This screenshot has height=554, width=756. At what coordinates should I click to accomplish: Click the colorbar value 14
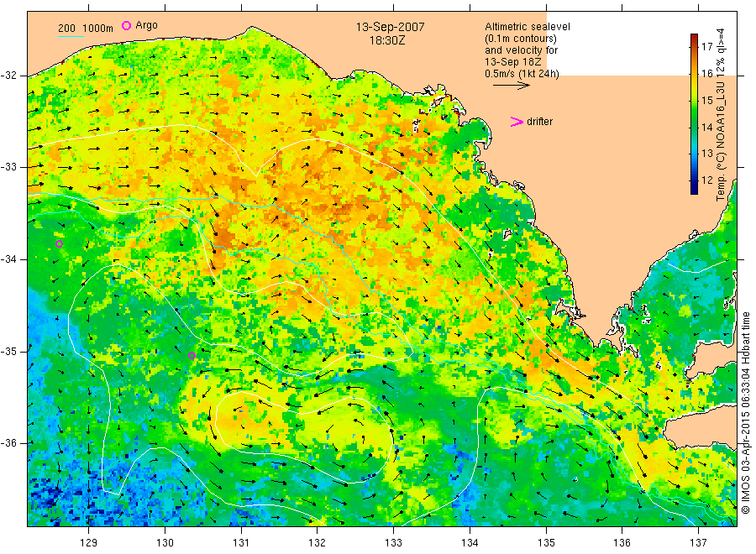(706, 128)
